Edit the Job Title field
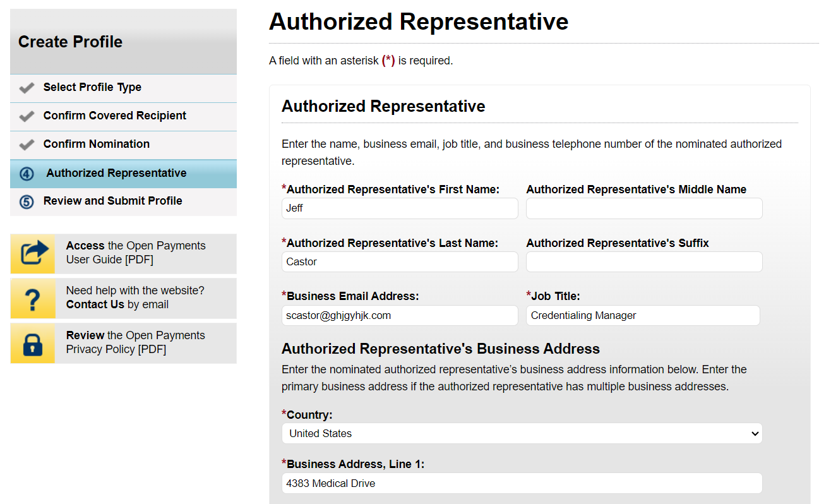831x504 pixels. coord(642,316)
